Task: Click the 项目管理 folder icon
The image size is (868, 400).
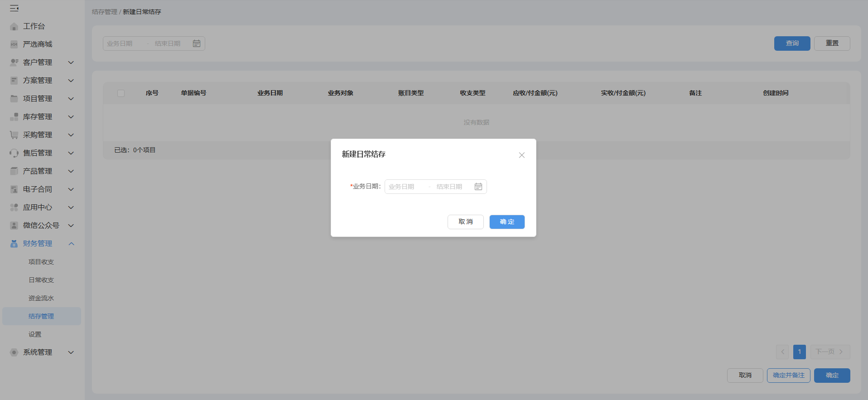Action: tap(14, 99)
